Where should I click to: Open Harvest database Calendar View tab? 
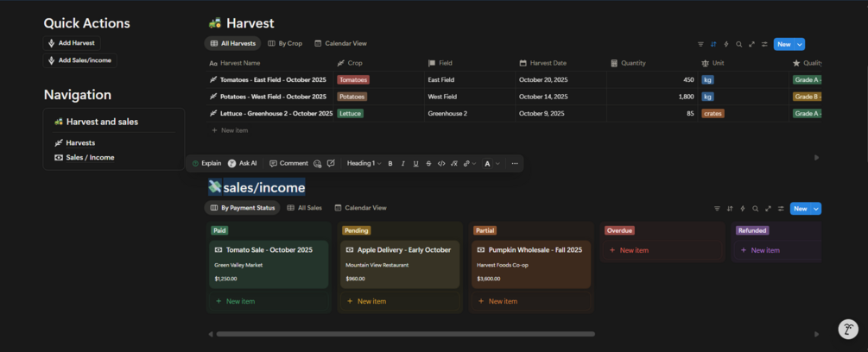click(x=340, y=43)
